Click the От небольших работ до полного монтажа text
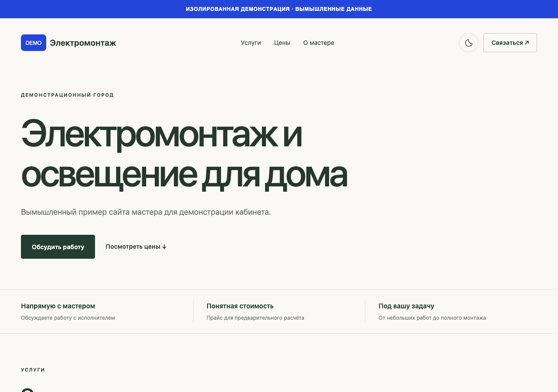Viewport: 558px width, 392px height. point(432,318)
